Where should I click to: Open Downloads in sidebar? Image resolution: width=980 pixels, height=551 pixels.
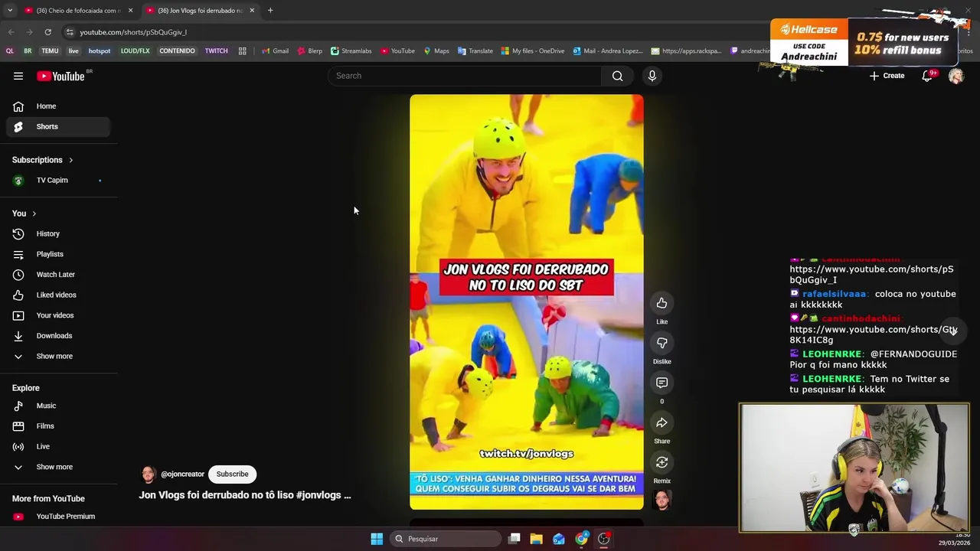pyautogui.click(x=58, y=336)
